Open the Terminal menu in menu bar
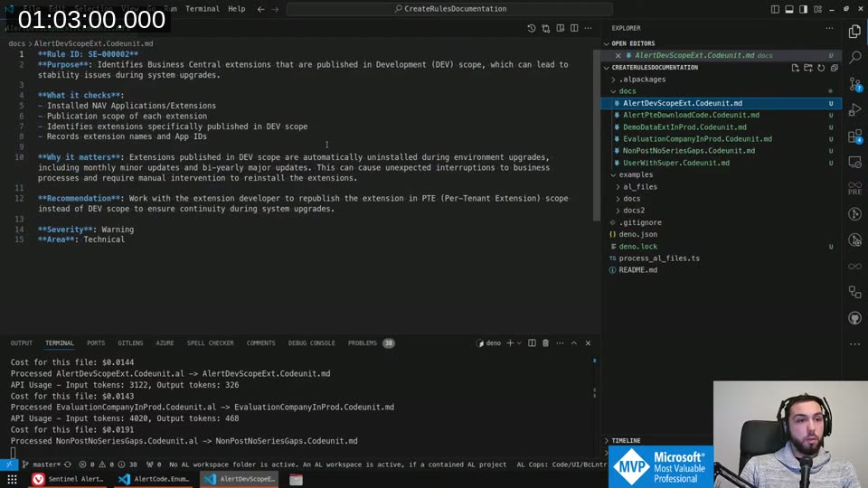 [203, 9]
